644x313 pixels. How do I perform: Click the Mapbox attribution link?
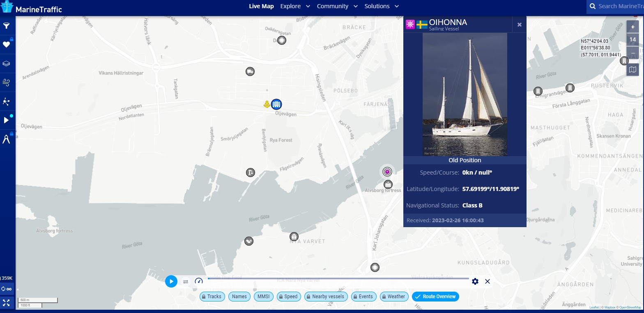(610, 307)
